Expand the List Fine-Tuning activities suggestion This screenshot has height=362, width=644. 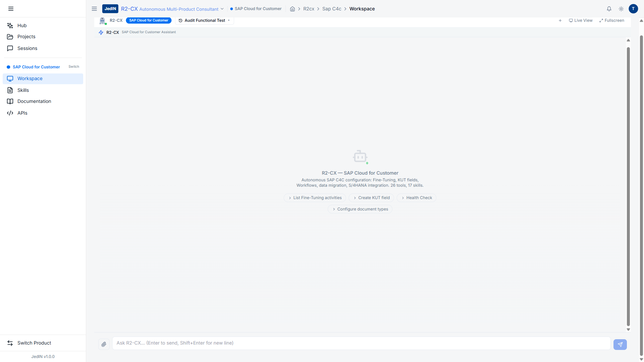pyautogui.click(x=315, y=198)
